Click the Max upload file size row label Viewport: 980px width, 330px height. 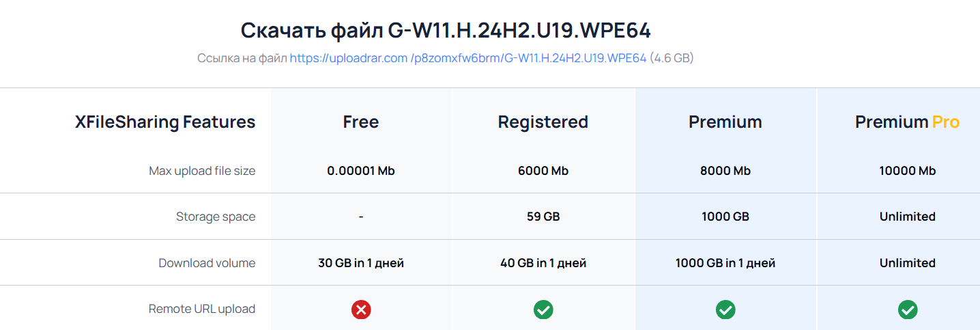pyautogui.click(x=202, y=171)
